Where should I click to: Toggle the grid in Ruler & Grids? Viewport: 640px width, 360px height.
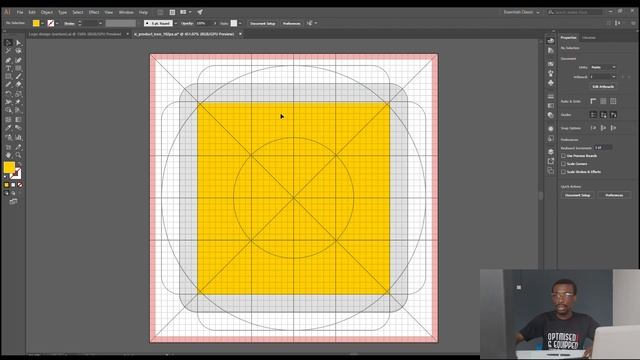point(603,101)
